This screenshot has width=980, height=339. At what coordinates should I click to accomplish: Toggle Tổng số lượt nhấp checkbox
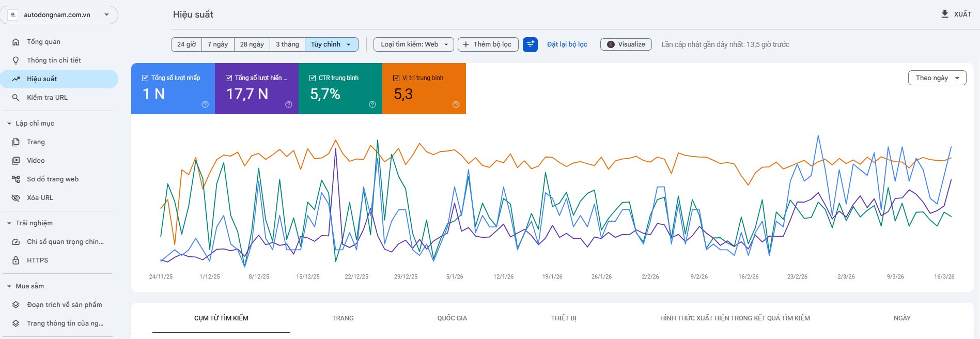[x=145, y=78]
